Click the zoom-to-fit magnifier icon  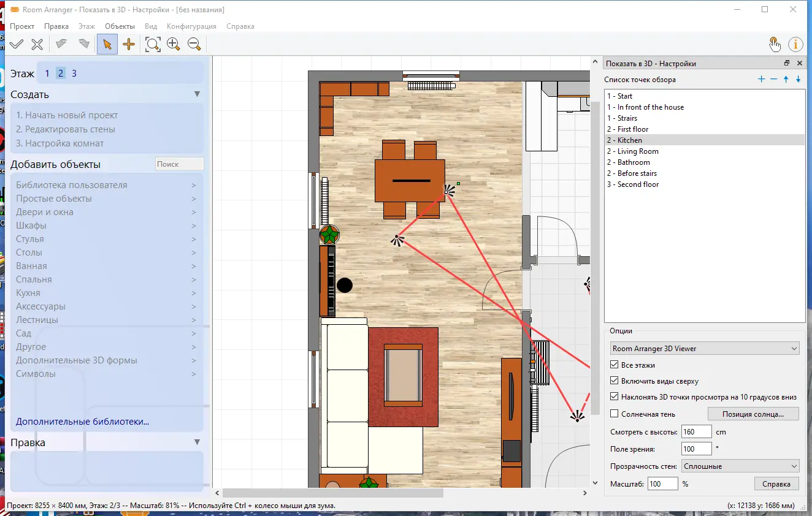point(153,44)
